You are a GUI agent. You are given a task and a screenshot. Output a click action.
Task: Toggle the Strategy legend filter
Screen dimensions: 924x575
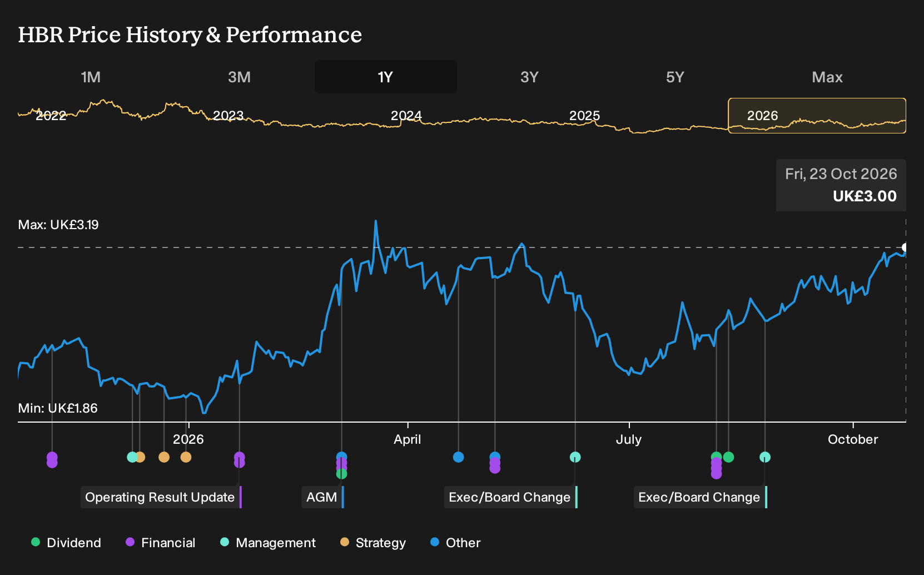click(373, 543)
